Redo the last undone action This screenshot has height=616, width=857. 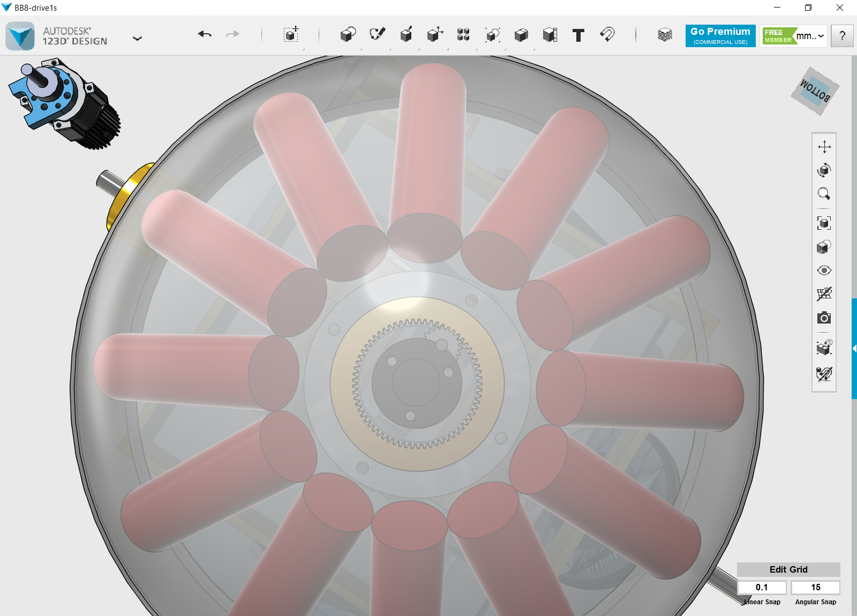pos(232,34)
